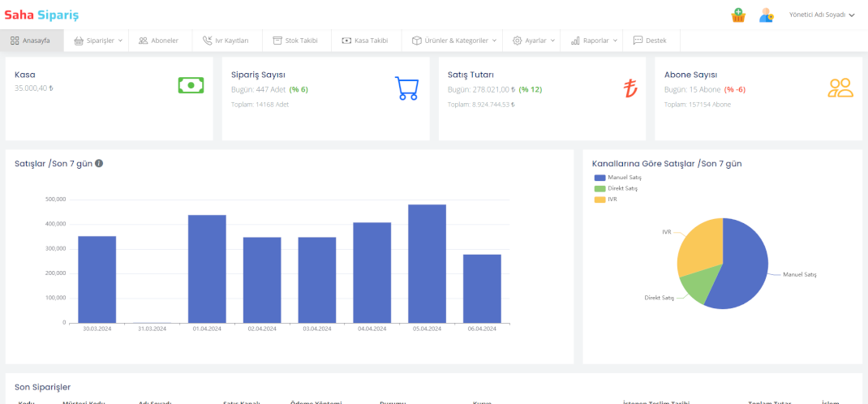The height and width of the screenshot is (404, 868).
Task: Click the "Son Siparişler" heading
Action: coord(43,387)
